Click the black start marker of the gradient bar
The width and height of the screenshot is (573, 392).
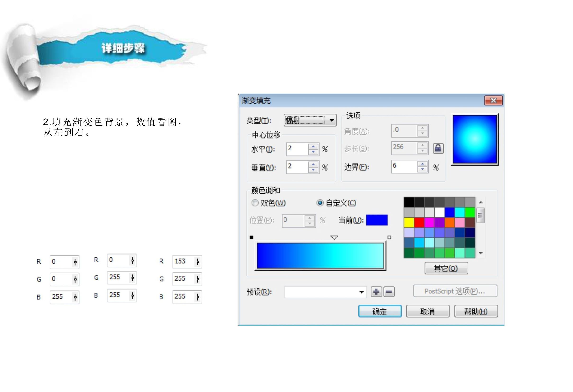pos(252,237)
